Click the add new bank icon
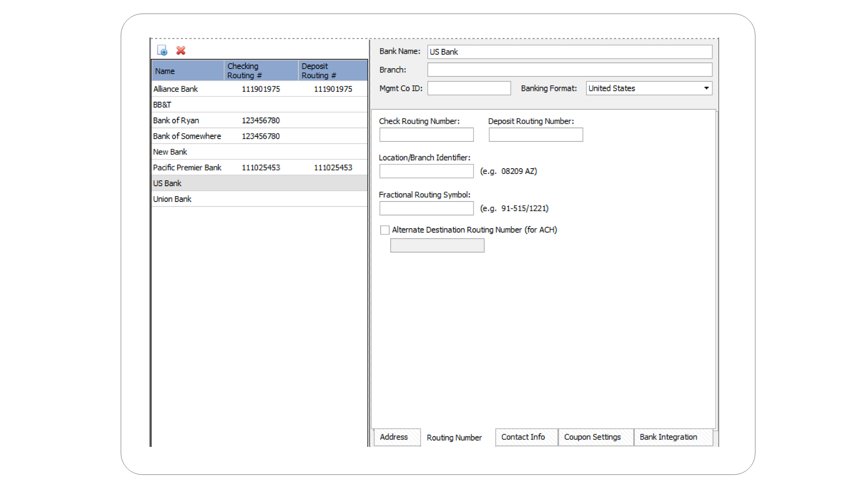 (x=162, y=51)
